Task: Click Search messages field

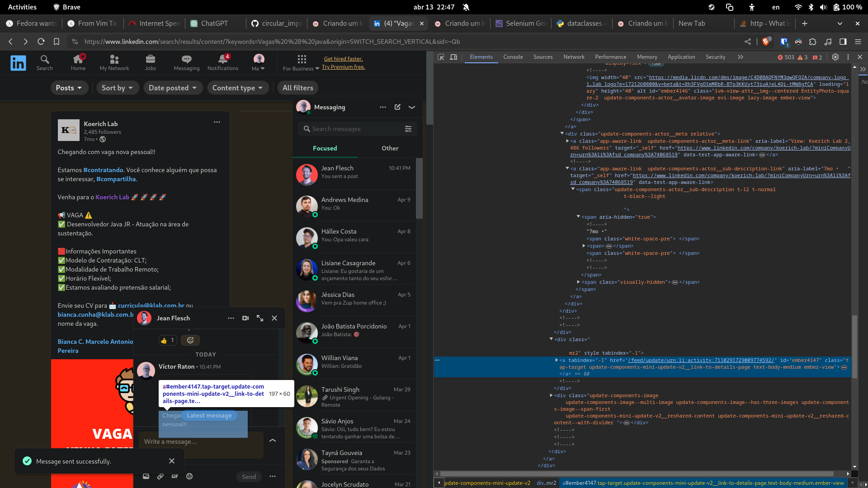Action: (x=353, y=129)
